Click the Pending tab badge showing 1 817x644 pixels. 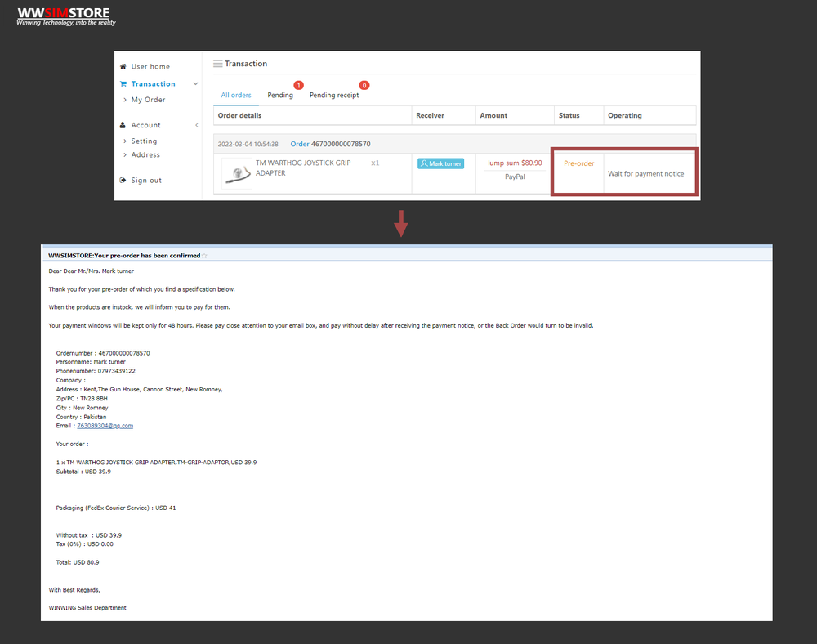pos(298,85)
